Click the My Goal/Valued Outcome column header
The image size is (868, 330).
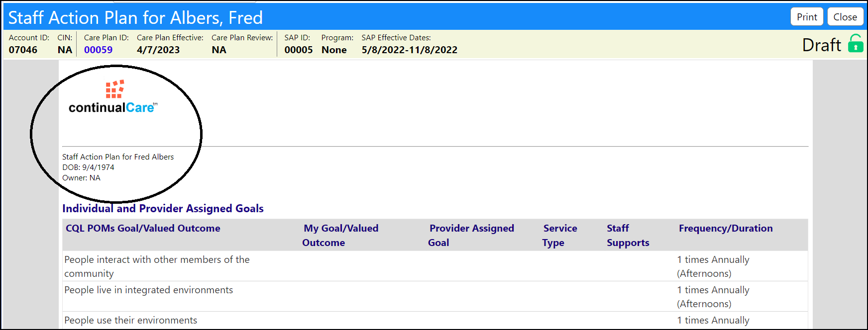click(340, 235)
